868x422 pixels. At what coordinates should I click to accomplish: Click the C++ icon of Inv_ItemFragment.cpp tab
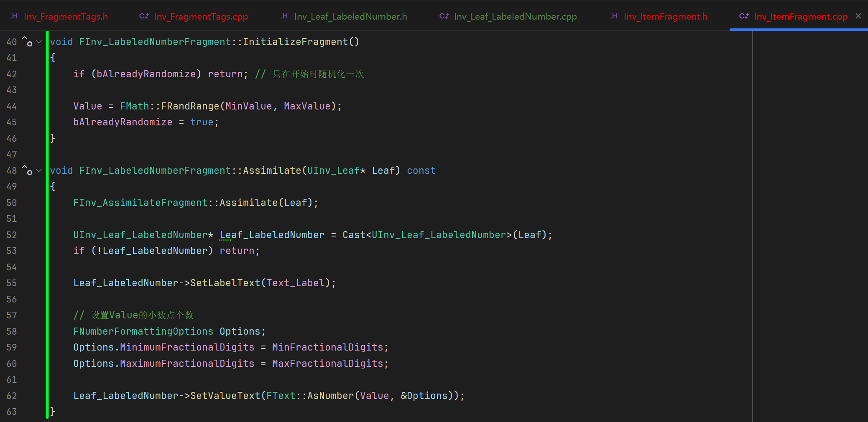[744, 16]
